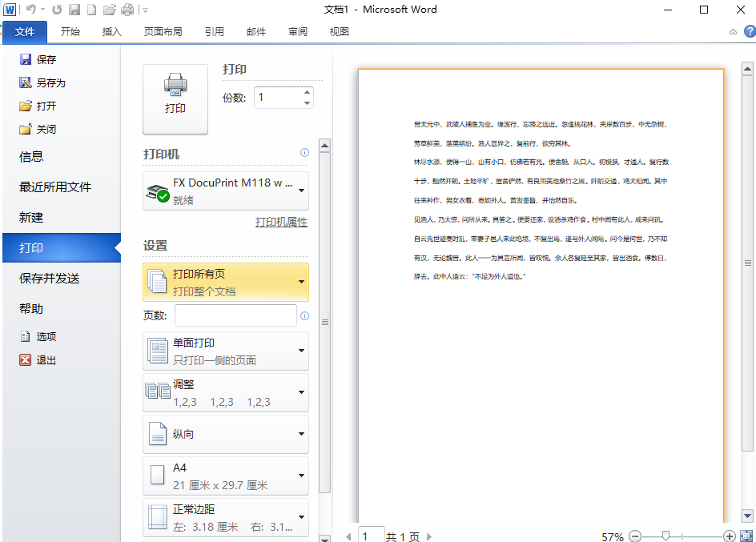The width and height of the screenshot is (756, 542).
Task: Open the Customize Quick Access Toolbar arrow
Action: click(x=145, y=10)
